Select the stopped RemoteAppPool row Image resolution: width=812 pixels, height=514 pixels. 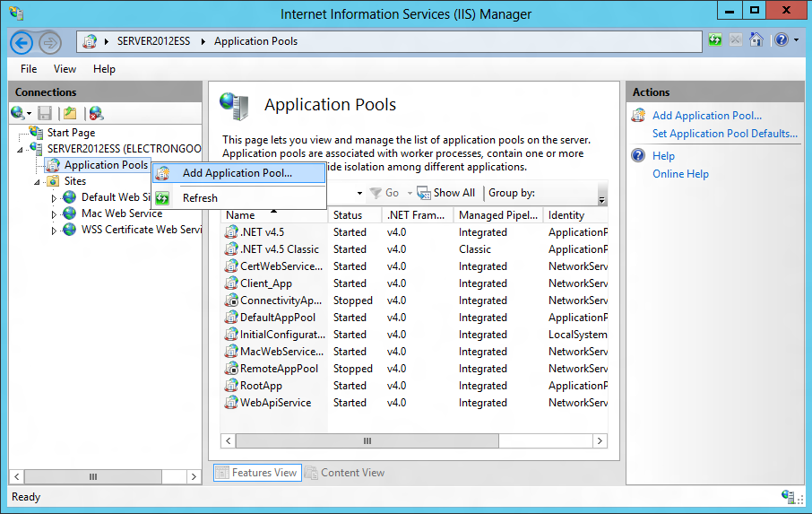point(414,369)
